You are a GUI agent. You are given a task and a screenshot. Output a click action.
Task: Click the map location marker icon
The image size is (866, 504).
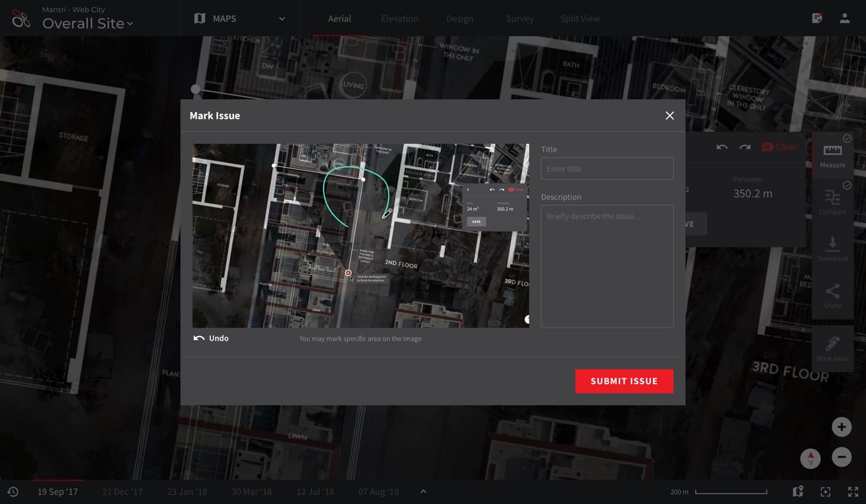tap(798, 491)
